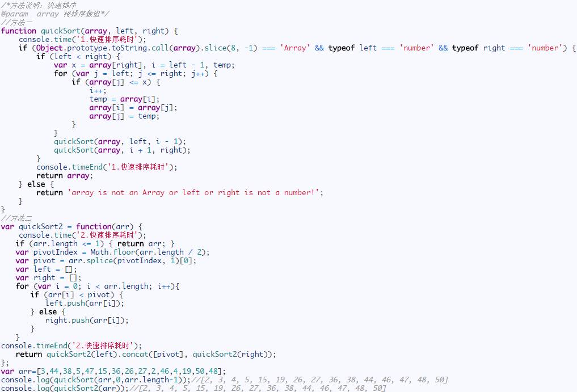Click the line 'var arr=[3,44,38,5,47,15,36,26,27,2,46,4,19,50,48];'
The width and height of the screenshot is (577, 392).
tap(113, 371)
